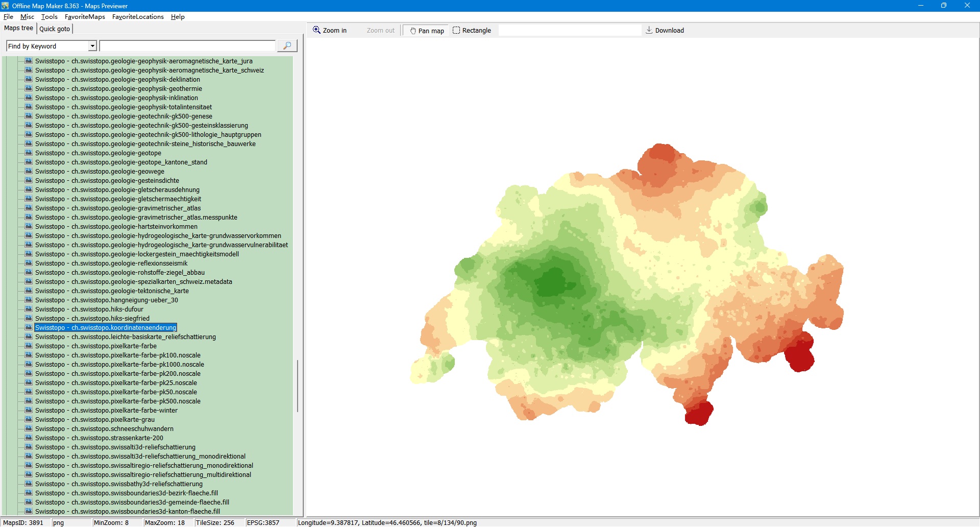Click the keyword search text field
Screen dimensions: 980x527
tap(187, 46)
